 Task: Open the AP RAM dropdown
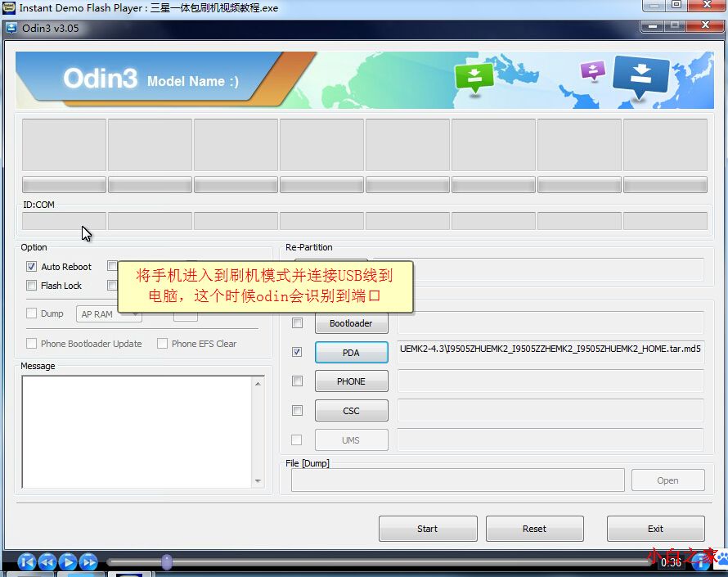coord(109,314)
